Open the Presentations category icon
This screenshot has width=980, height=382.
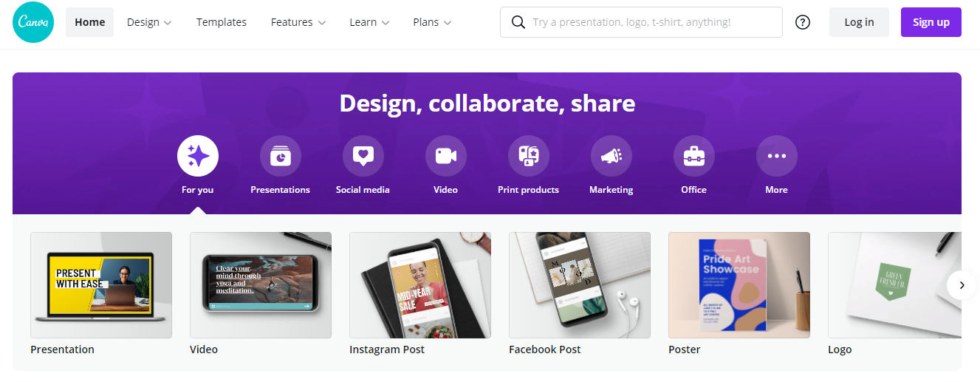click(281, 156)
